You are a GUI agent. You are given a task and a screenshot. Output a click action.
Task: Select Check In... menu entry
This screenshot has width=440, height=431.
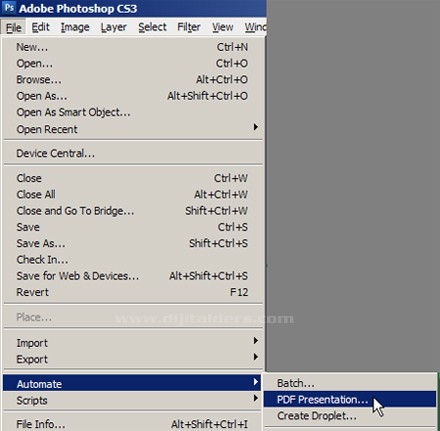pos(133,260)
